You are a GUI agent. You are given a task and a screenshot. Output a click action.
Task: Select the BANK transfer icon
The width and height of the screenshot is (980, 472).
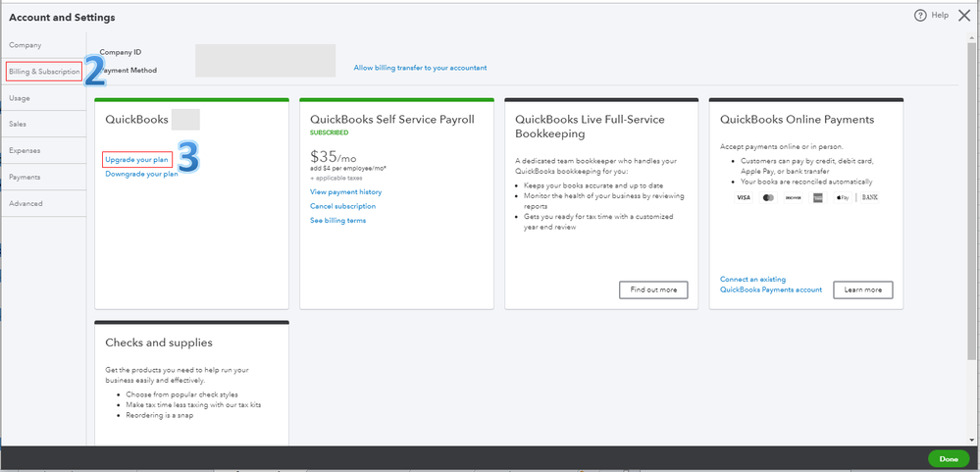[x=869, y=197]
